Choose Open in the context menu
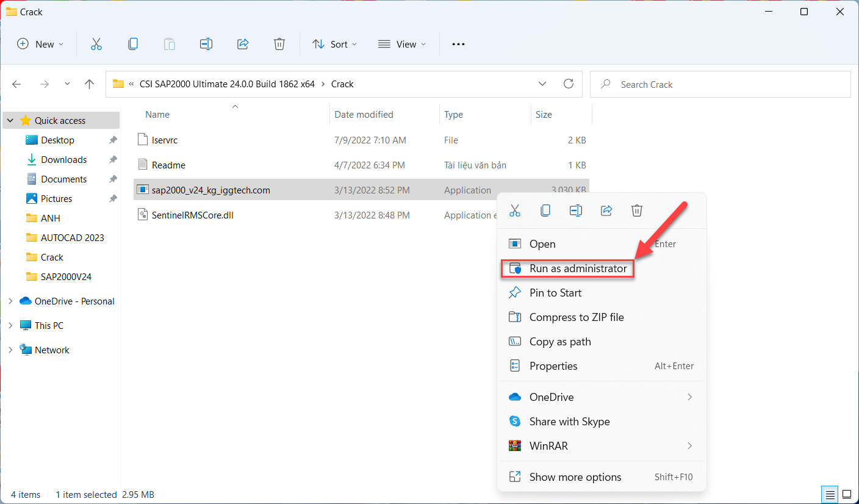 click(x=602, y=244)
